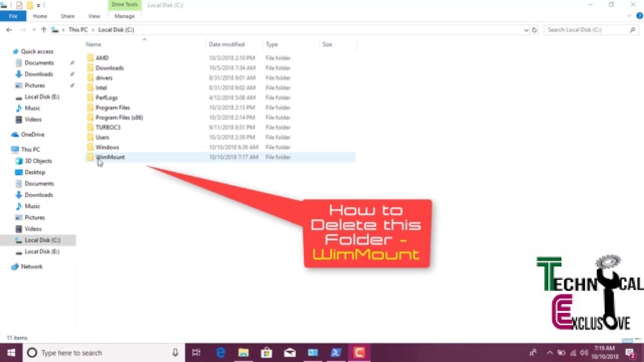
Task: Select the Intel folder
Action: point(101,87)
